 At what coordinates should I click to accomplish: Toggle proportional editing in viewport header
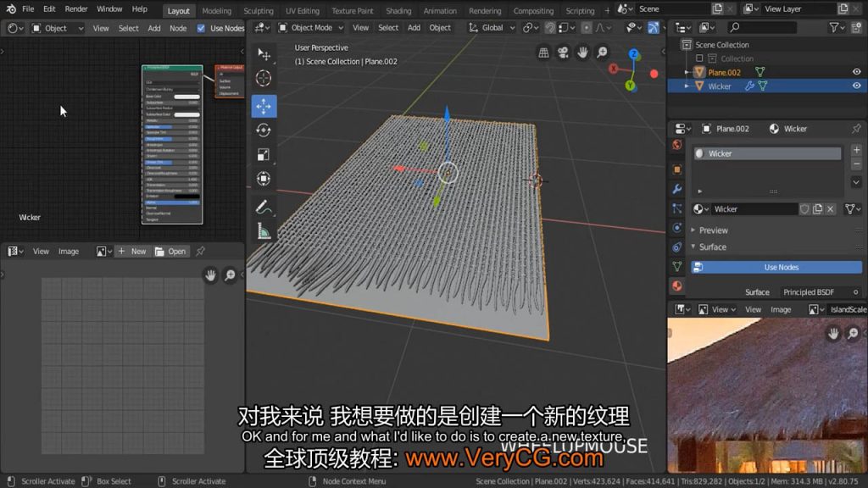pyautogui.click(x=587, y=27)
